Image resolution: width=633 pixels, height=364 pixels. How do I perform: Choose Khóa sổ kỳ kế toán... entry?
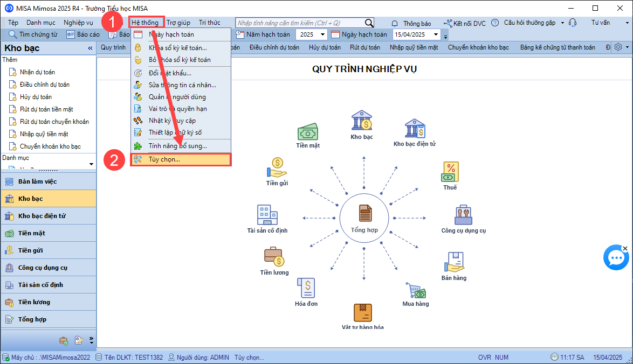(181, 47)
